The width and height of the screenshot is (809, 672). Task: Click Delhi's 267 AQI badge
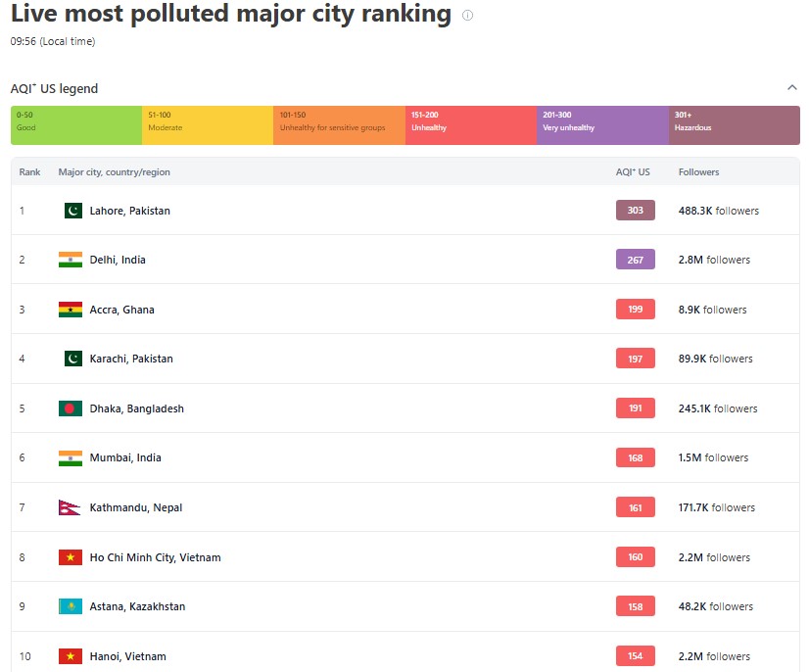click(x=635, y=260)
